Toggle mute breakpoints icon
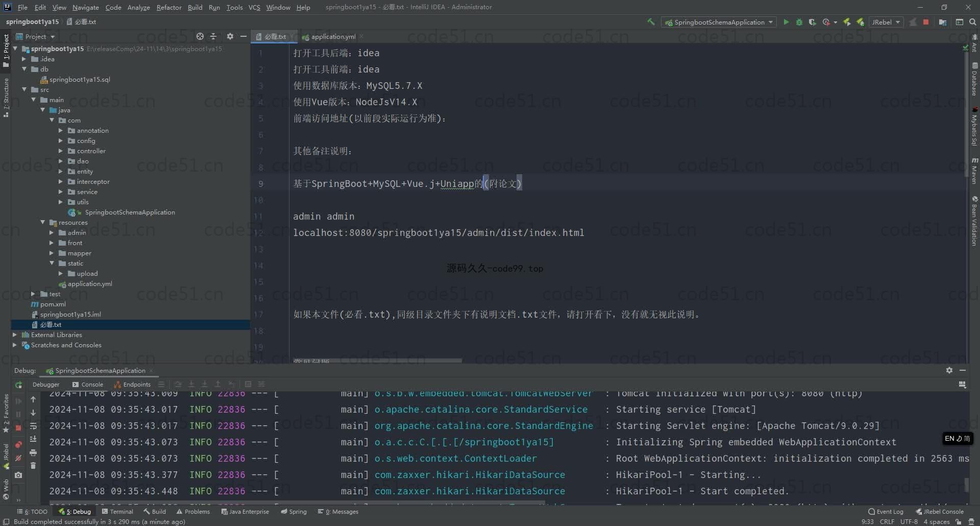Image resolution: width=980 pixels, height=526 pixels. 18,459
